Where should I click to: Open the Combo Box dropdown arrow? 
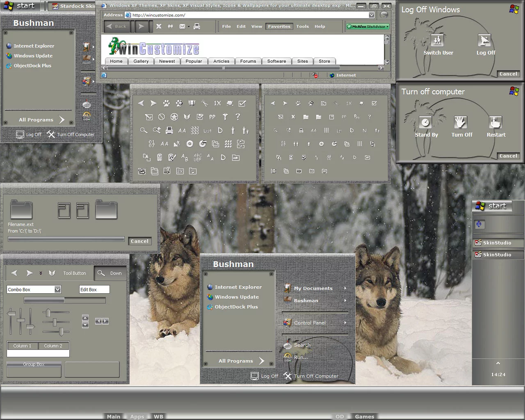click(x=58, y=290)
